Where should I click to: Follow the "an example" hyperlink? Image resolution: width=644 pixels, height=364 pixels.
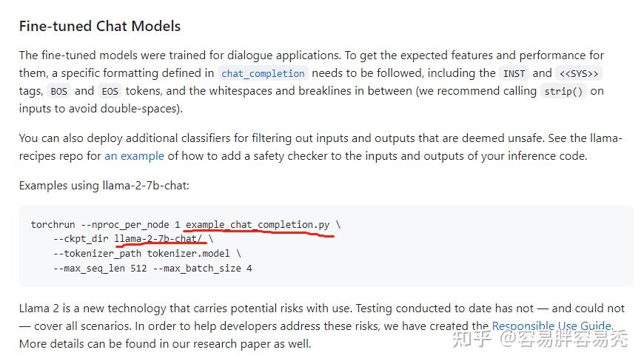click(134, 156)
